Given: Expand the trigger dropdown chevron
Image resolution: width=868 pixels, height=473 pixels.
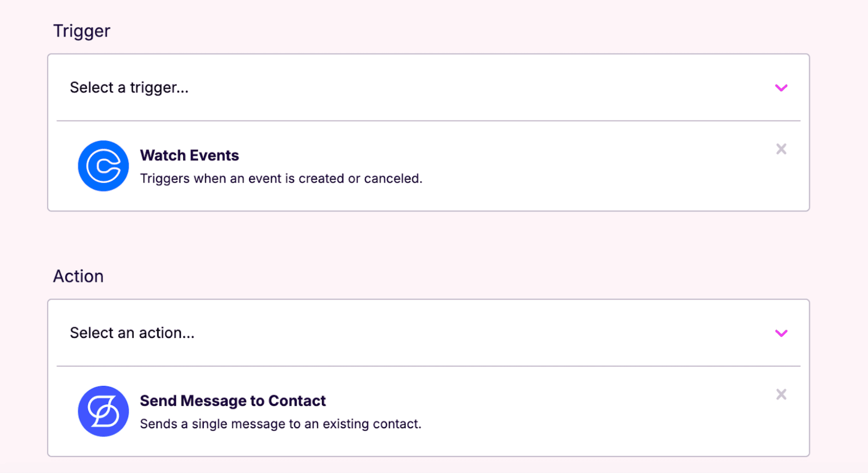Looking at the screenshot, I should click(x=781, y=88).
